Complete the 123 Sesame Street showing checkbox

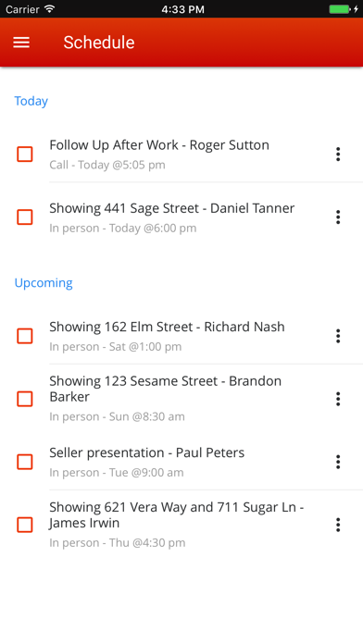click(x=25, y=399)
